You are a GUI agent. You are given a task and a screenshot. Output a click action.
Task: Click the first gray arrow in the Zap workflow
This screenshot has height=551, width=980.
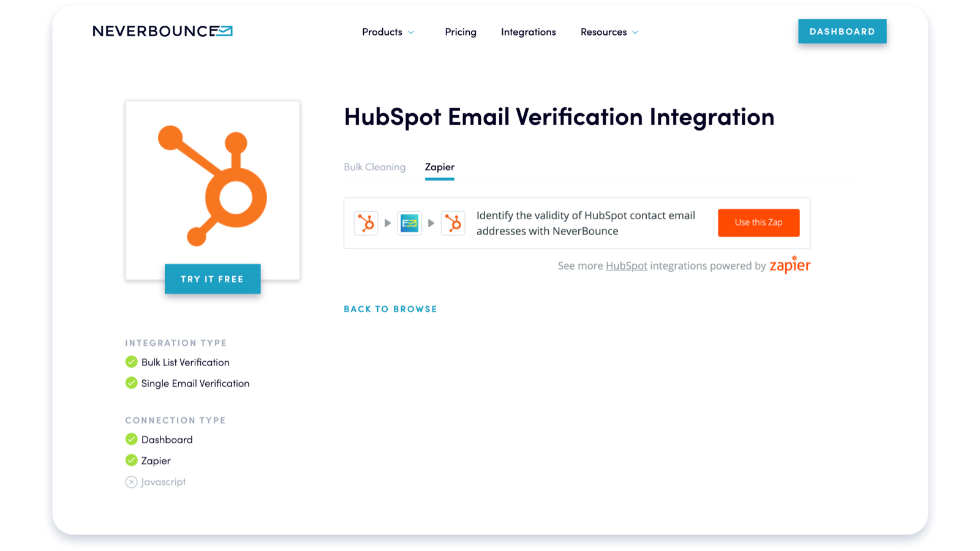pos(388,223)
